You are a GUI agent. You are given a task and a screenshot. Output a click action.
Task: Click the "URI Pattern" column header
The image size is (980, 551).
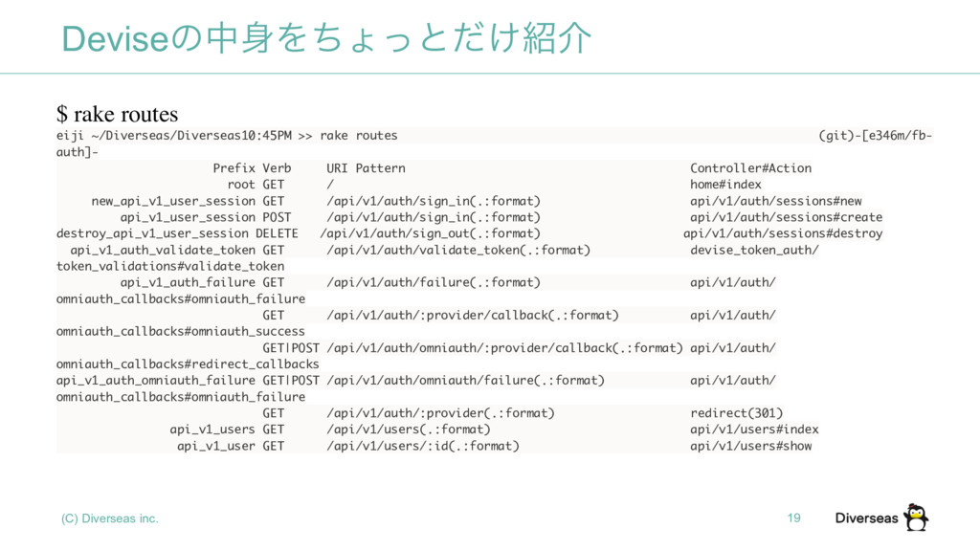(x=366, y=168)
